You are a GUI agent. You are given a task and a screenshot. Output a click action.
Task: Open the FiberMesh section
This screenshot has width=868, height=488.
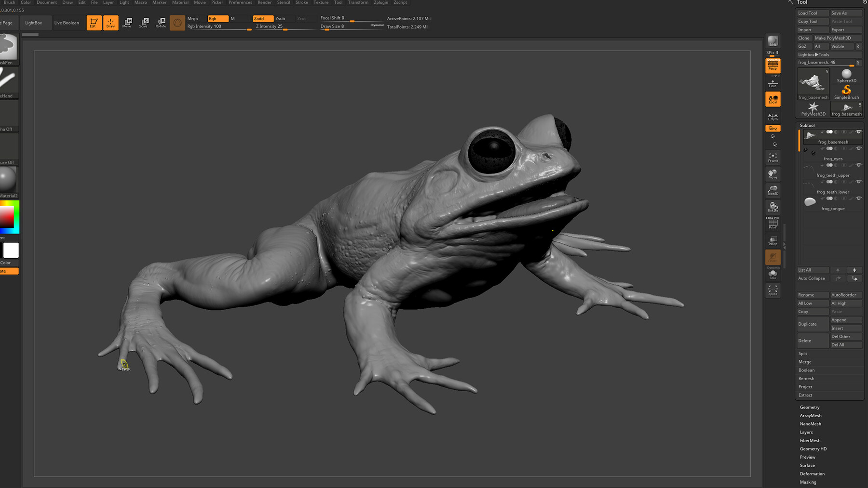(810, 440)
